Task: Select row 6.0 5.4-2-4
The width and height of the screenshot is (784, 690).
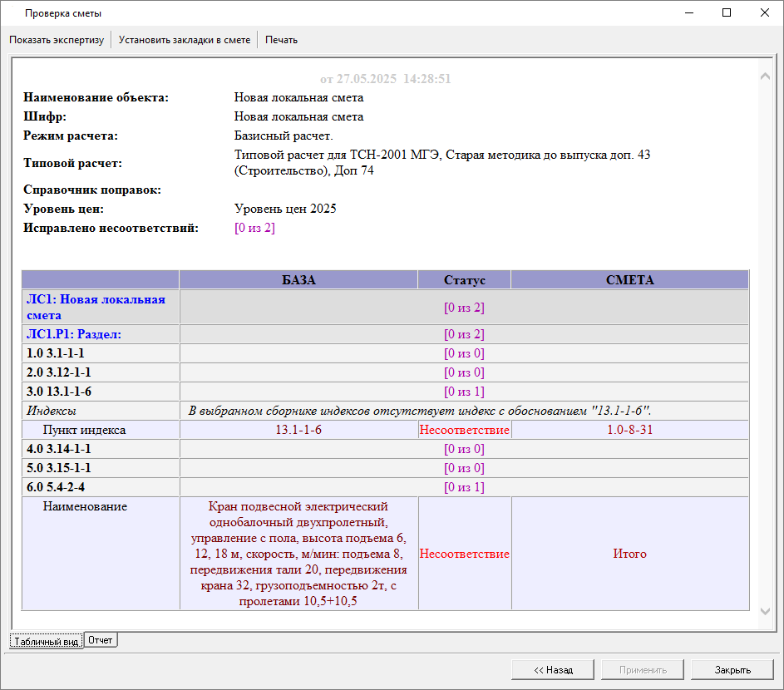Action: coord(56,487)
